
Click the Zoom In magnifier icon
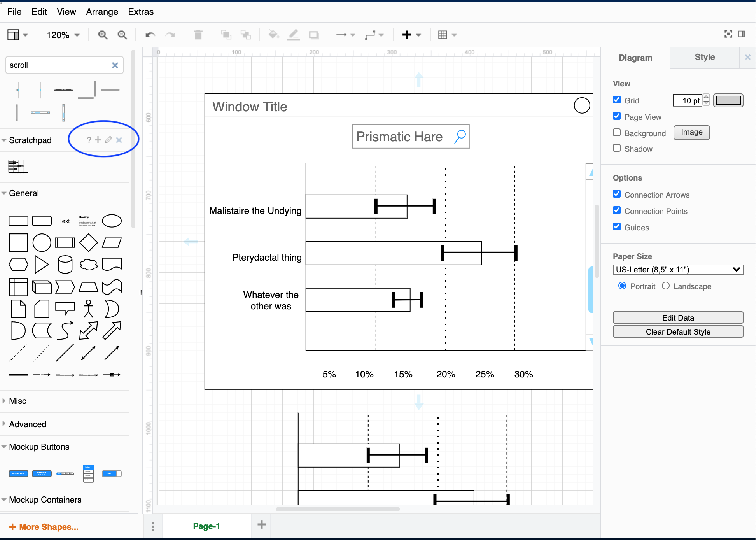103,35
